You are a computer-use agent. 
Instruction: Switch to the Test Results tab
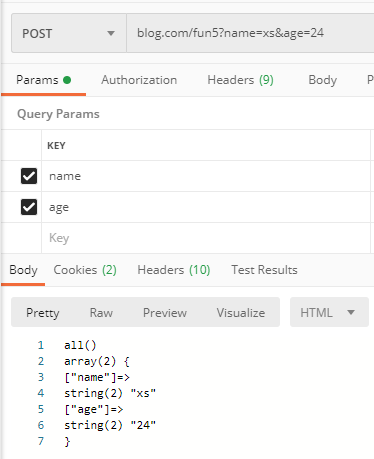pyautogui.click(x=264, y=270)
